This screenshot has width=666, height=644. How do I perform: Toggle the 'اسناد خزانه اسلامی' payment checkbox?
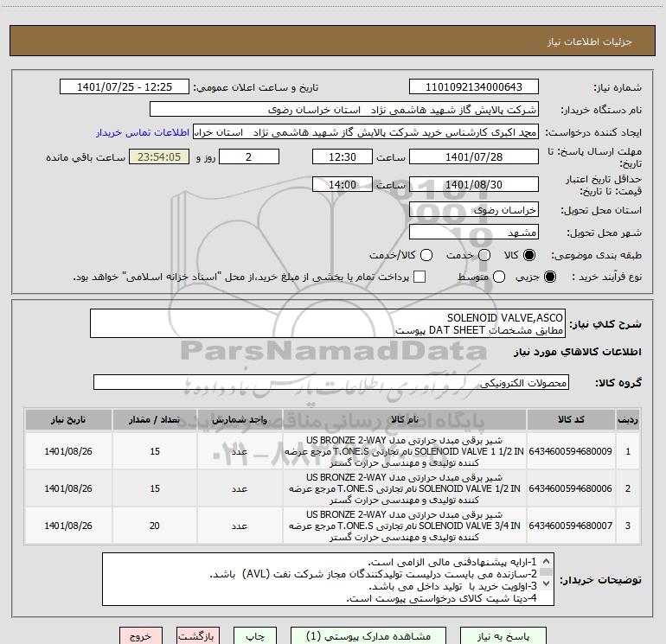point(420,277)
